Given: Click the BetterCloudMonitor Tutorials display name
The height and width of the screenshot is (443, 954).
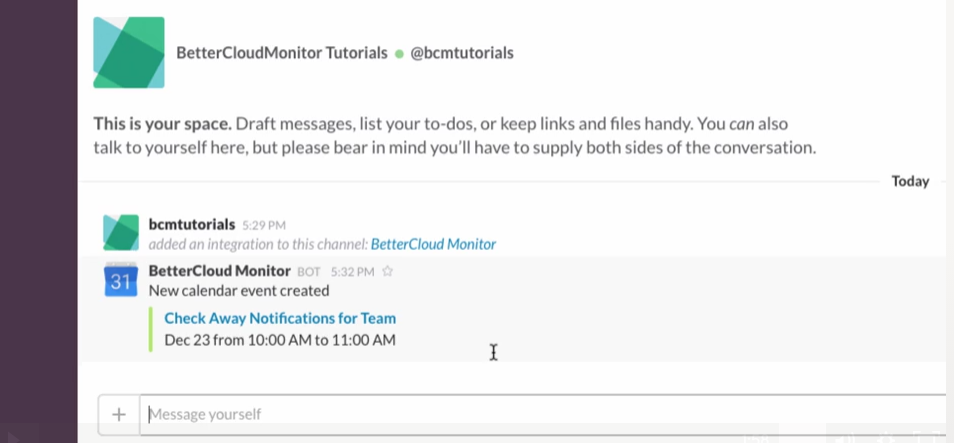Looking at the screenshot, I should tap(282, 53).
